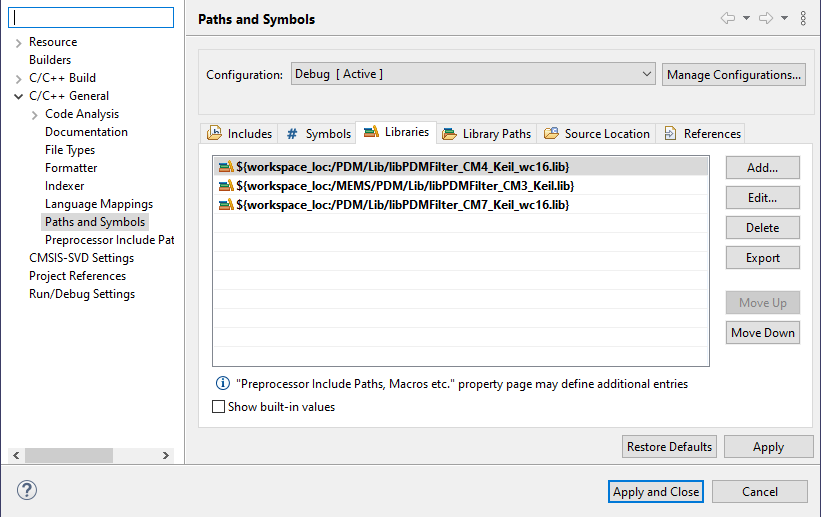Switch to the Symbols tab
821x517 pixels.
pos(317,134)
